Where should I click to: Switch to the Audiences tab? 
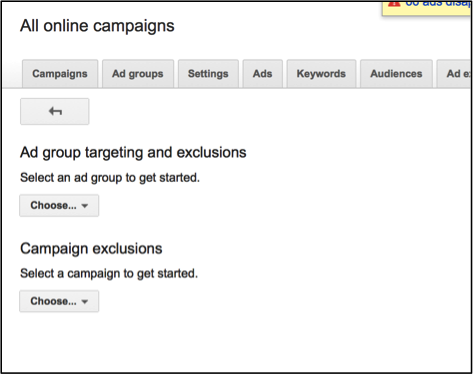click(x=396, y=74)
